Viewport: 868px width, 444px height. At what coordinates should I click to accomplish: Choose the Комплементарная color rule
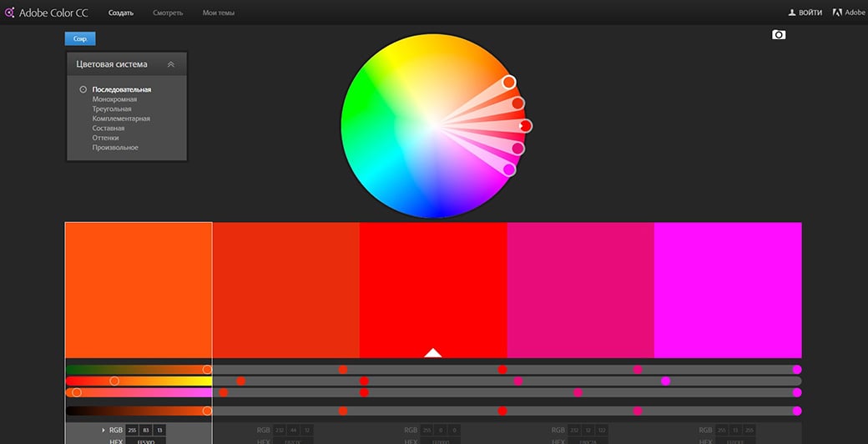(121, 119)
